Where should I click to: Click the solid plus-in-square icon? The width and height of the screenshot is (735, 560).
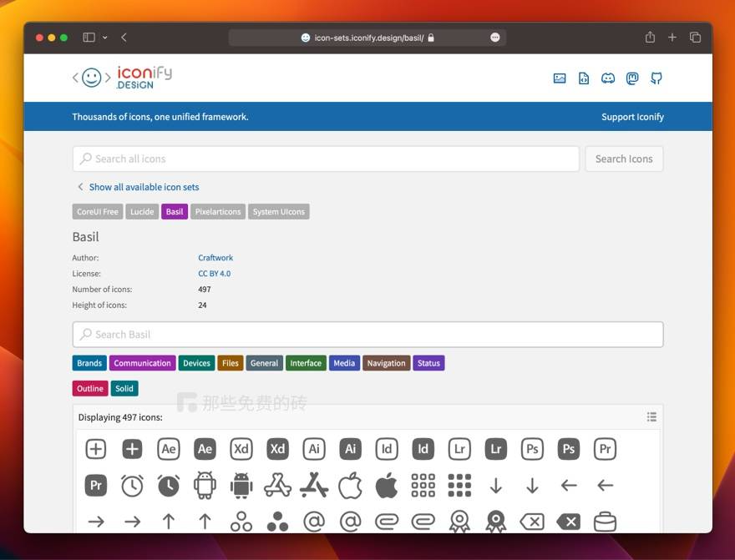(132, 449)
